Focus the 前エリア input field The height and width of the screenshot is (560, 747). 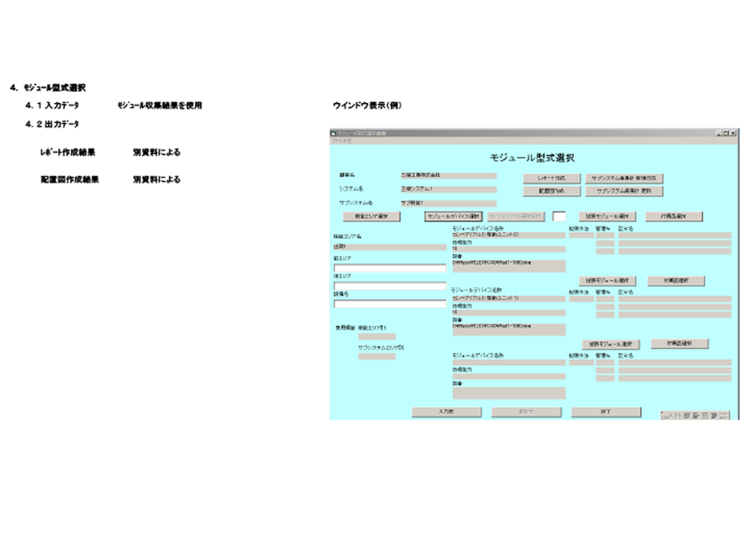tap(389, 268)
